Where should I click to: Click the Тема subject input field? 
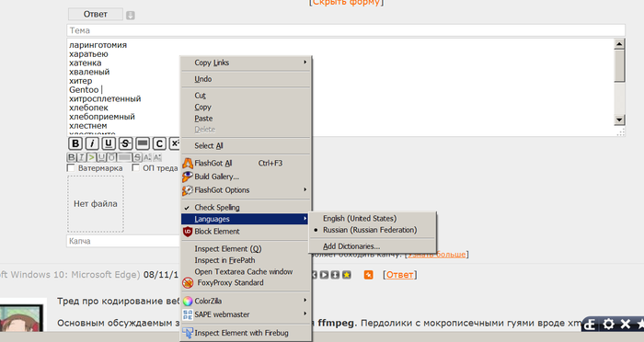pyautogui.click(x=346, y=30)
